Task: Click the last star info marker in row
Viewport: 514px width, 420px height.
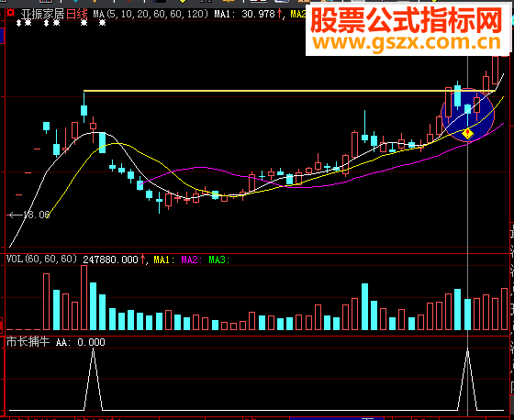Action: 103,23
